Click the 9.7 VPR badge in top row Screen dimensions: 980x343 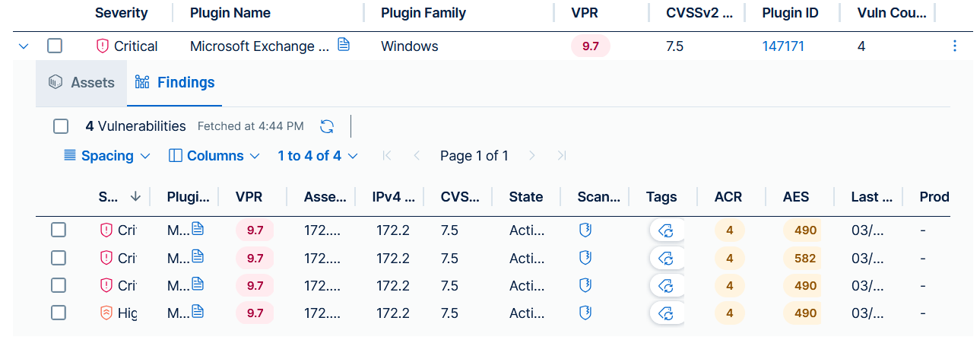click(590, 46)
